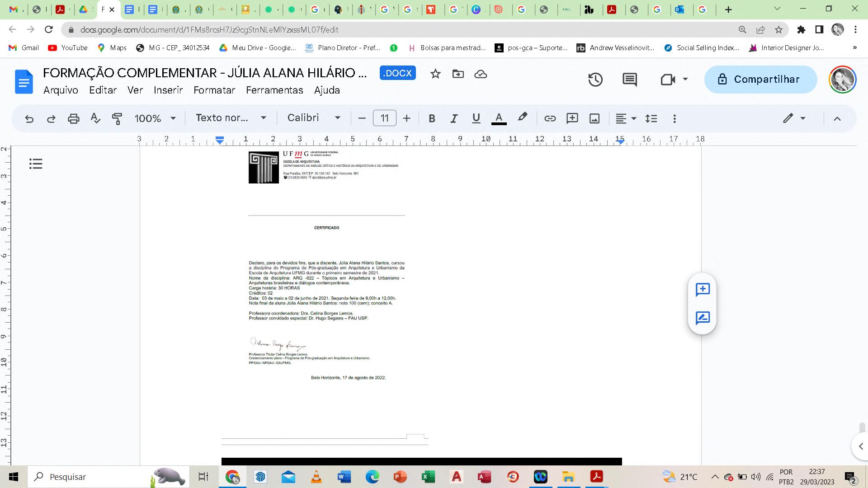Insert a link via toolbar icon

coord(550,118)
